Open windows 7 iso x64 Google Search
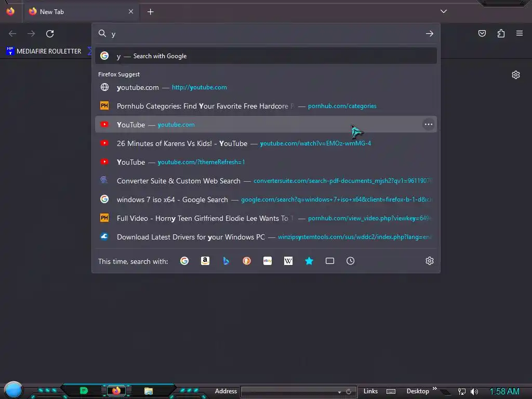Screen dimensions: 532x399 (266, 199)
